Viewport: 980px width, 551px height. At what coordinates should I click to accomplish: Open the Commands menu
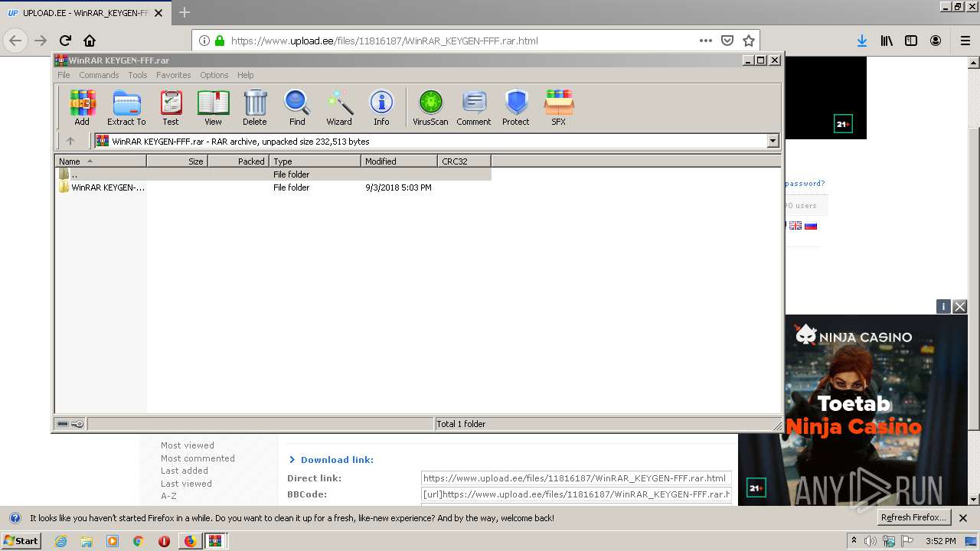tap(99, 75)
